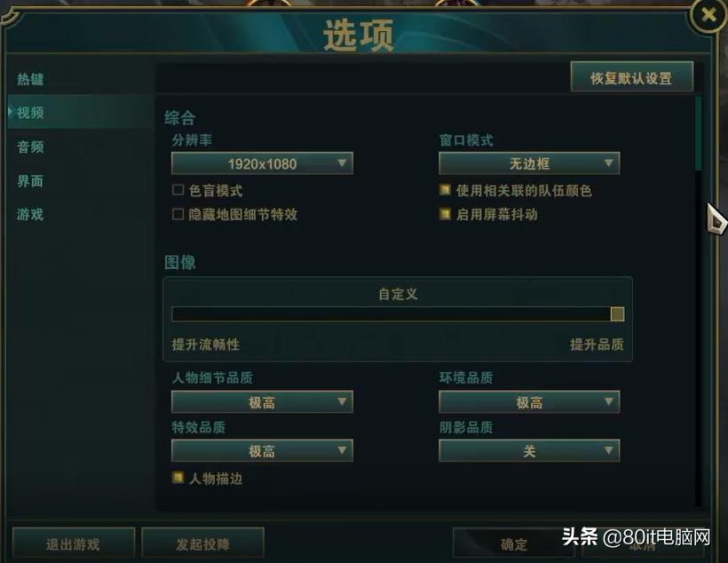Switch to the 热键 (Hotkeys) tab
Image resolution: width=728 pixels, height=563 pixels.
[31, 79]
